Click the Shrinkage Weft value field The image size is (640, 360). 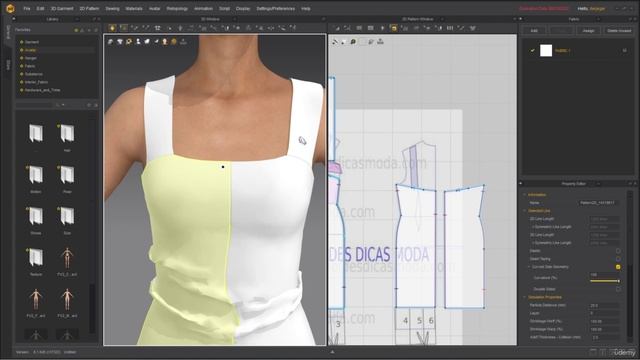tap(604, 321)
